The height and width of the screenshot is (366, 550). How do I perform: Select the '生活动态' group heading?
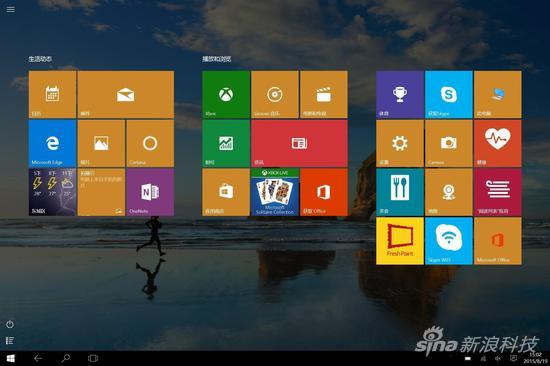tap(40, 59)
